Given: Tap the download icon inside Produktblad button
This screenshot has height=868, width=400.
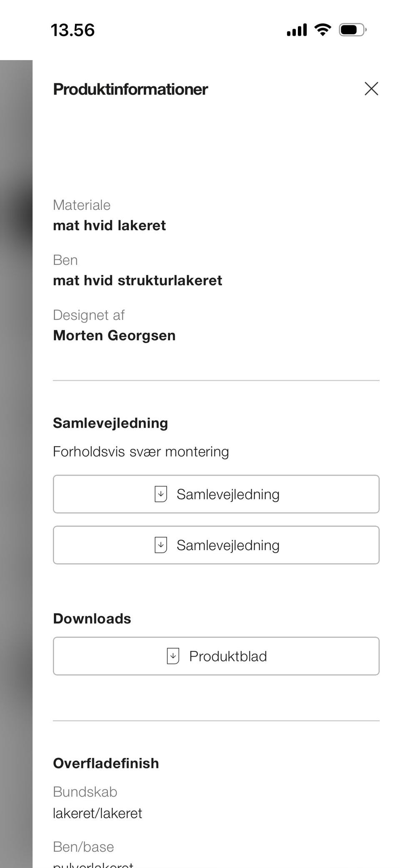Looking at the screenshot, I should click(172, 656).
